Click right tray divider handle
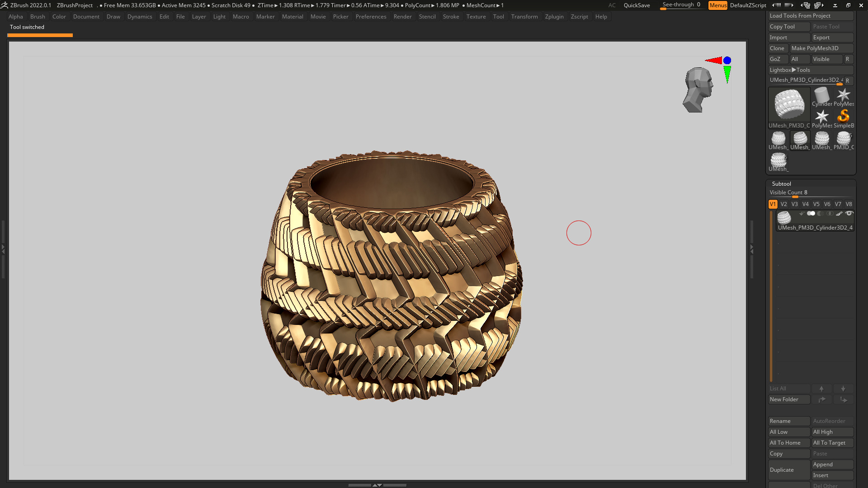Screen dimensions: 868x488 coord(752,249)
